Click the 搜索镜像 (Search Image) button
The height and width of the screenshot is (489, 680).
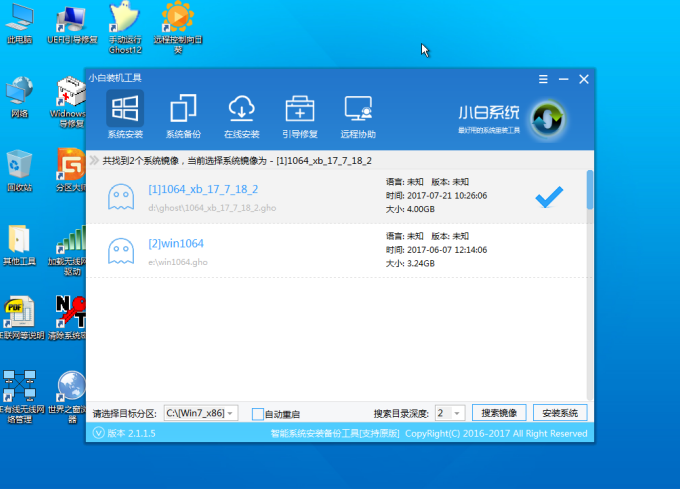[x=499, y=413]
